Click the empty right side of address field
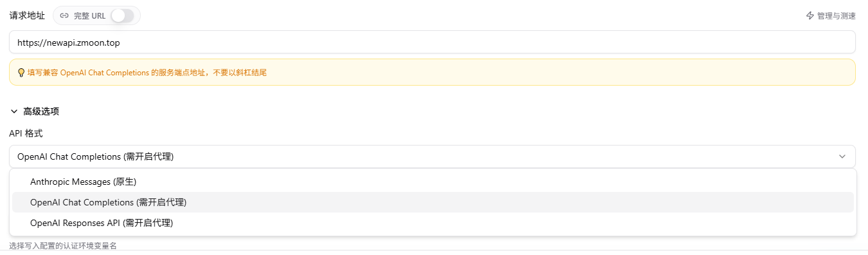This screenshot has height=255, width=868. tap(643, 42)
